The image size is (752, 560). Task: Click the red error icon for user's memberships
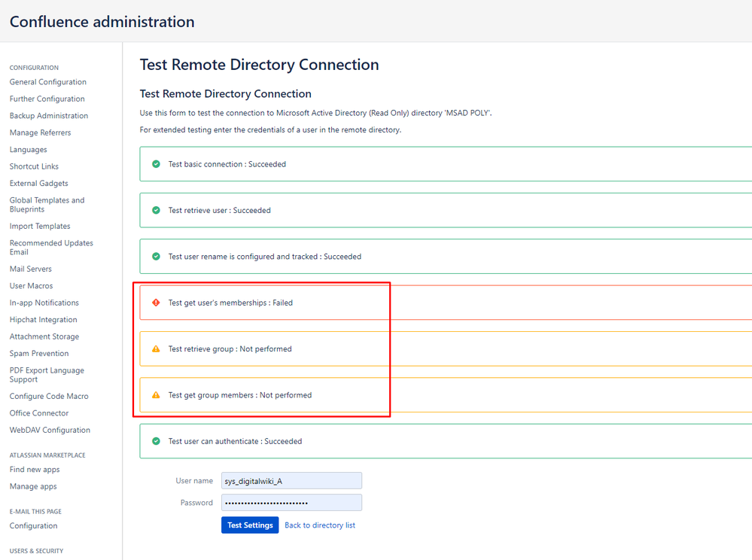click(156, 303)
